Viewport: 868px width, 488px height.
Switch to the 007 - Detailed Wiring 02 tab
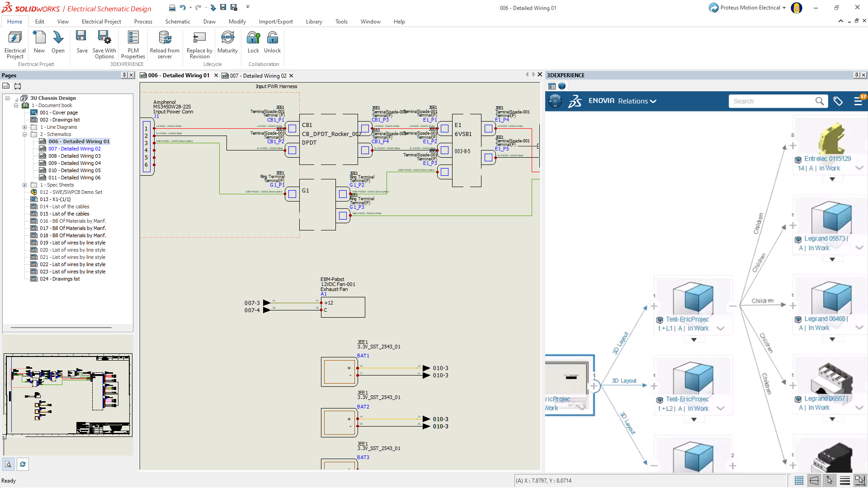pyautogui.click(x=255, y=75)
